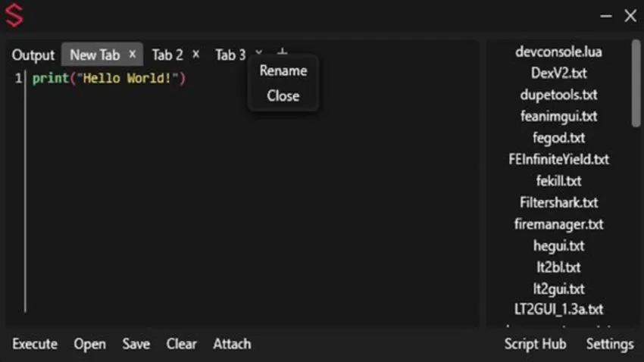Image resolution: width=644 pixels, height=362 pixels.
Task: Attach the executor via Attach button
Action: click(x=232, y=344)
